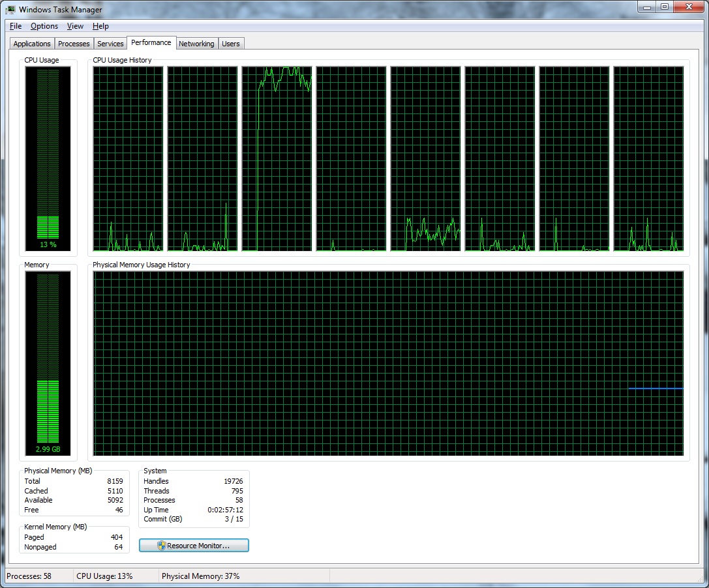Click the fifth CPU core history graph
Viewport: 709px width, 588px height.
tap(425, 158)
